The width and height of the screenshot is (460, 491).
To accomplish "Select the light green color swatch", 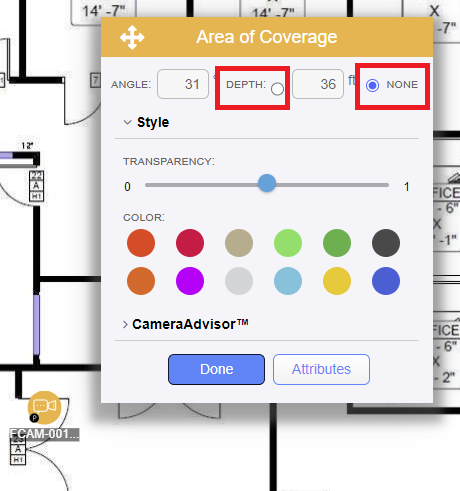I will [288, 243].
